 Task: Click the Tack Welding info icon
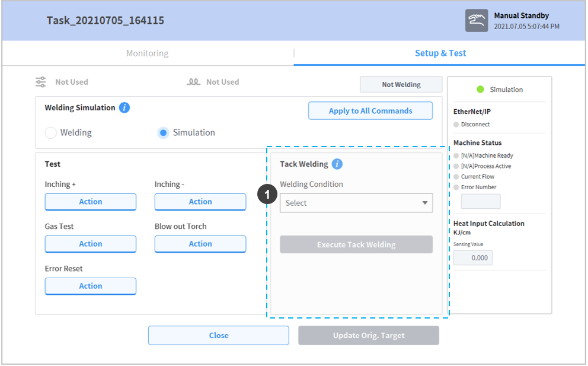click(337, 164)
